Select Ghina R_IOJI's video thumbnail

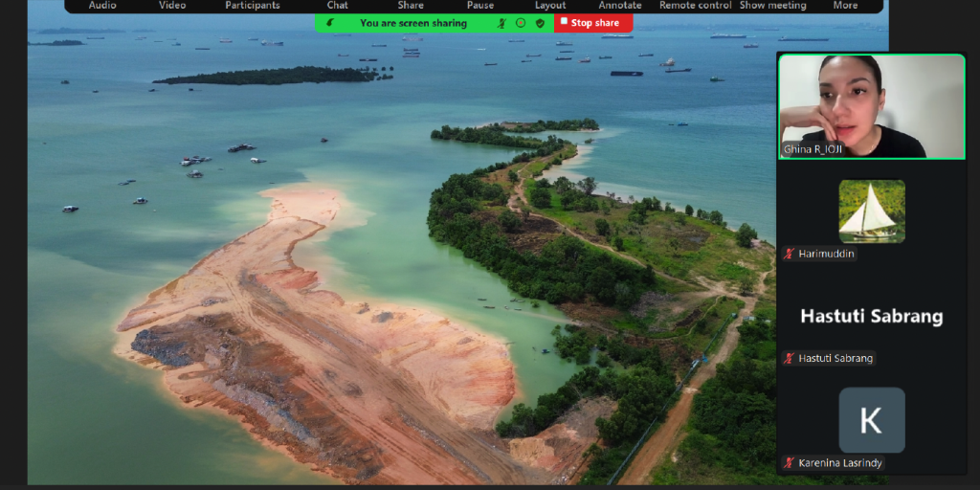pos(871,105)
